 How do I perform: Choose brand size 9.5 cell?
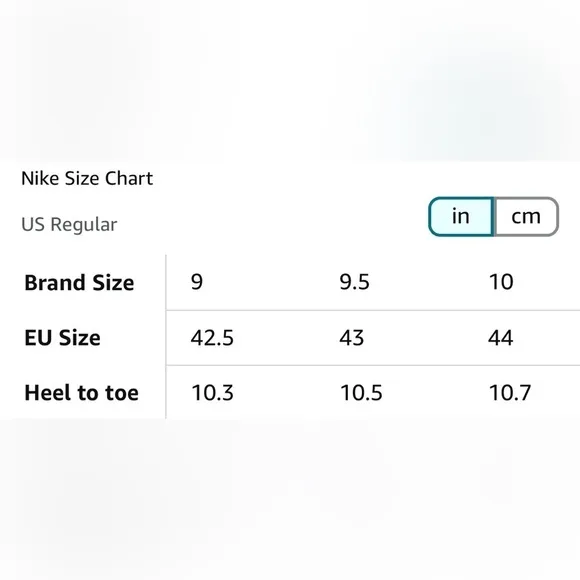click(354, 282)
